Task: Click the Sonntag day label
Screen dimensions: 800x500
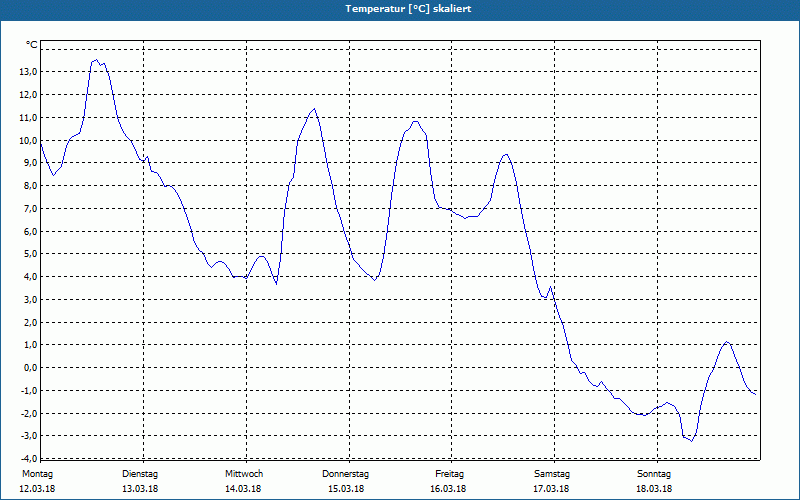Action: pos(654,474)
